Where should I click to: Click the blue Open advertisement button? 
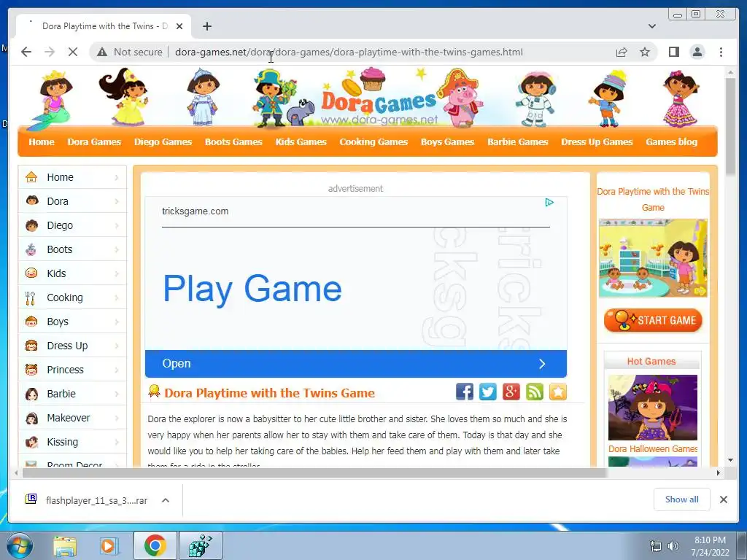click(x=356, y=364)
